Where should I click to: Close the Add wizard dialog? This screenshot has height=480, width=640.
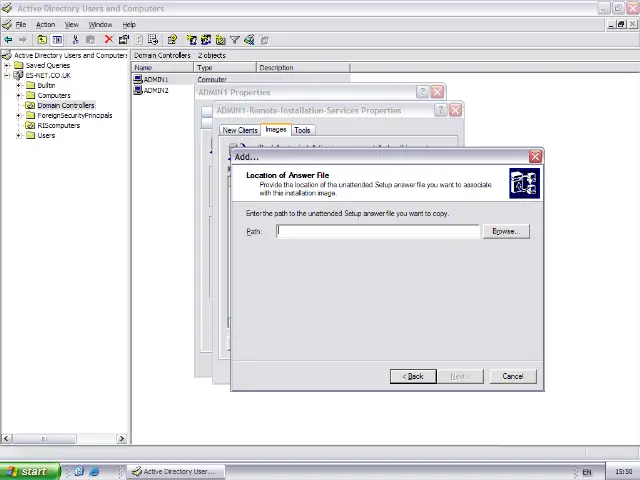tap(535, 156)
